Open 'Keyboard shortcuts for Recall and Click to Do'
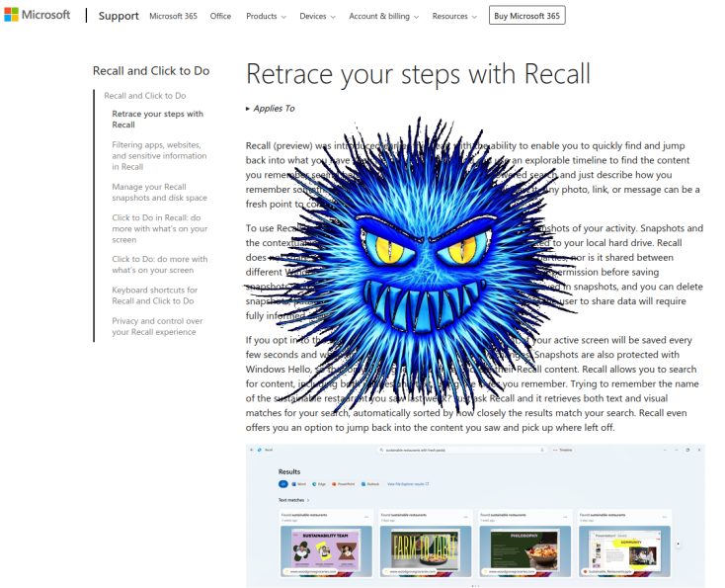Screen dimensions: 725x588 159,295
